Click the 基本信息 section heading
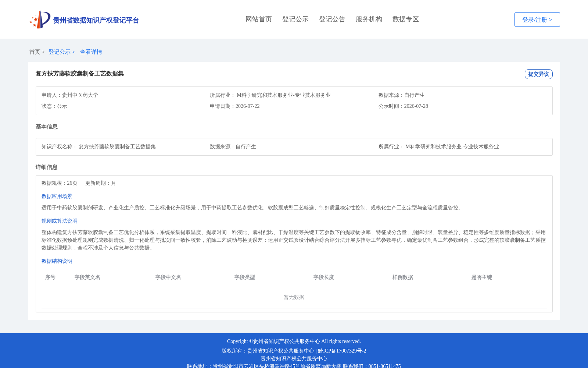Screen dimensions: 588x368 (x=47, y=127)
